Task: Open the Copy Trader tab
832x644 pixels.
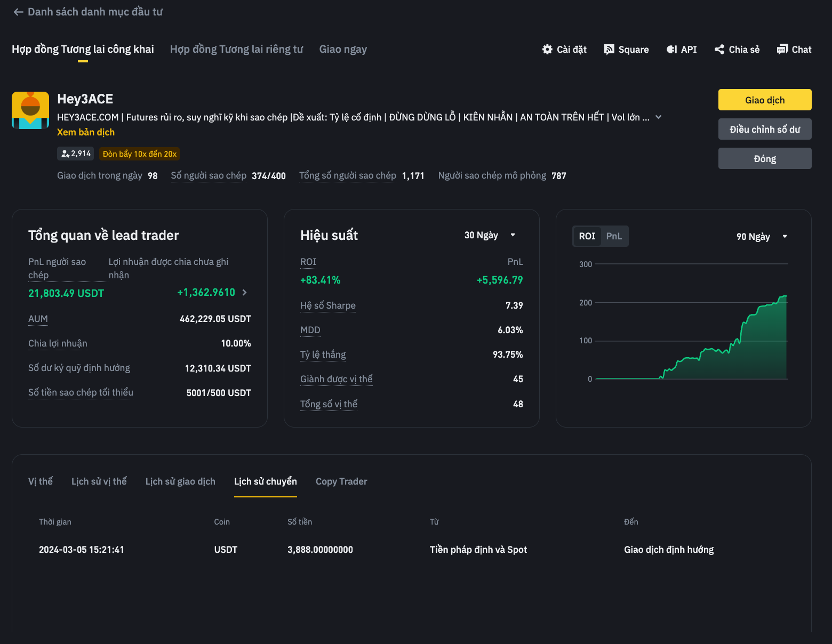Action: pyautogui.click(x=341, y=481)
